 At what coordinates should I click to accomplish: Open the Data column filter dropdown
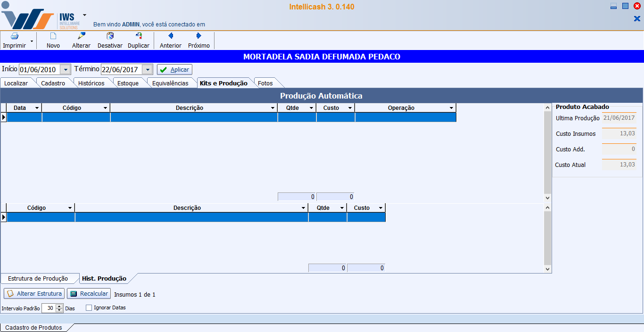coord(37,108)
